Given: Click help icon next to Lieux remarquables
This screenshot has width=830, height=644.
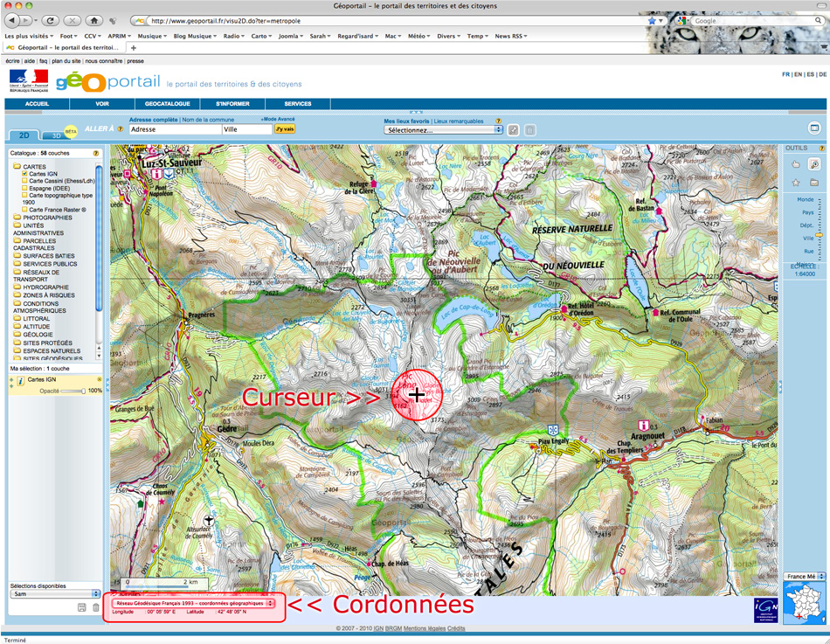Looking at the screenshot, I should click(498, 121).
